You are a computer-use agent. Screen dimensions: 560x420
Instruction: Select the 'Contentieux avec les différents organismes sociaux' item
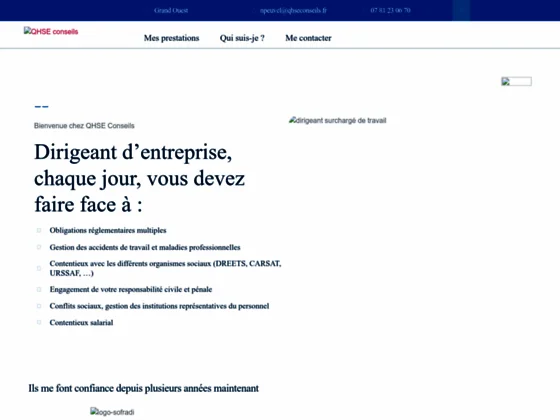(x=165, y=268)
